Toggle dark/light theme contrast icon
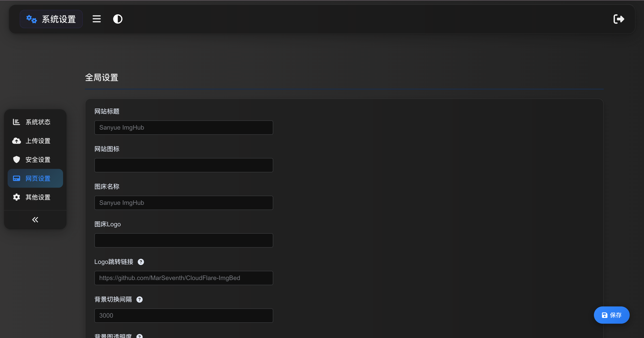 point(117,19)
